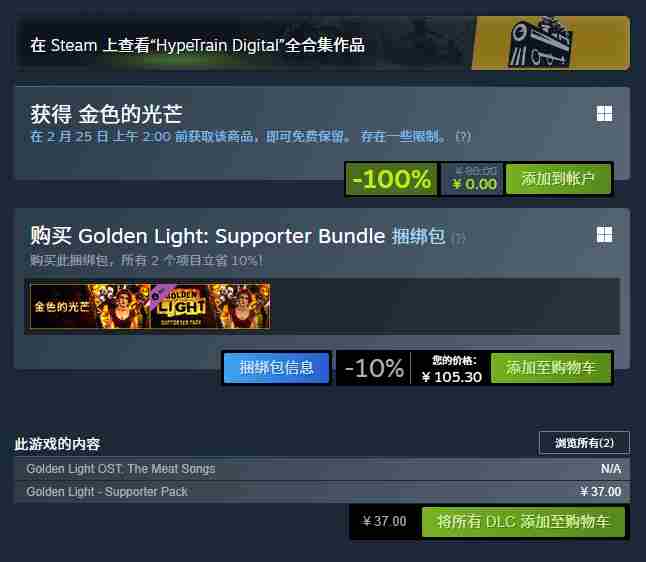646x562 pixels.
Task: Open 捆绑包信息 bundle info button
Action: [276, 368]
